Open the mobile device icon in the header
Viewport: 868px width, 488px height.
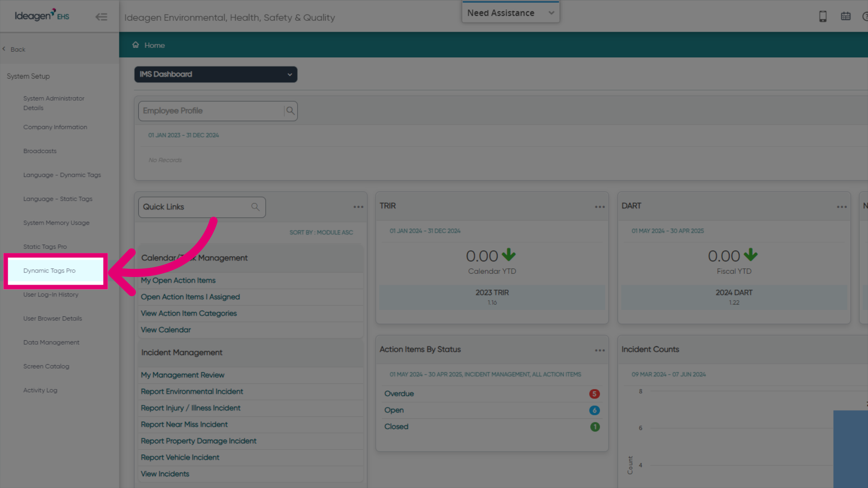click(x=823, y=16)
